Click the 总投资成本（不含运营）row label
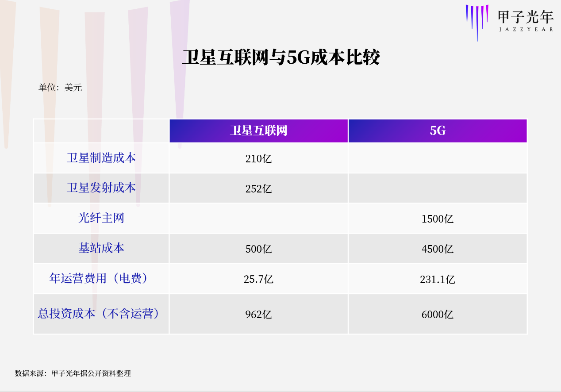This screenshot has width=561, height=392. pos(99,314)
